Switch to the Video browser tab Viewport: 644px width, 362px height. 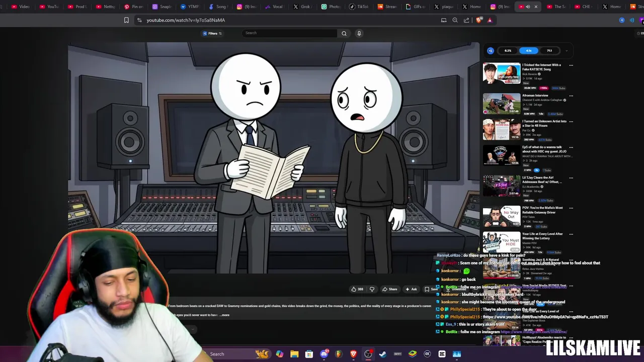click(21, 7)
